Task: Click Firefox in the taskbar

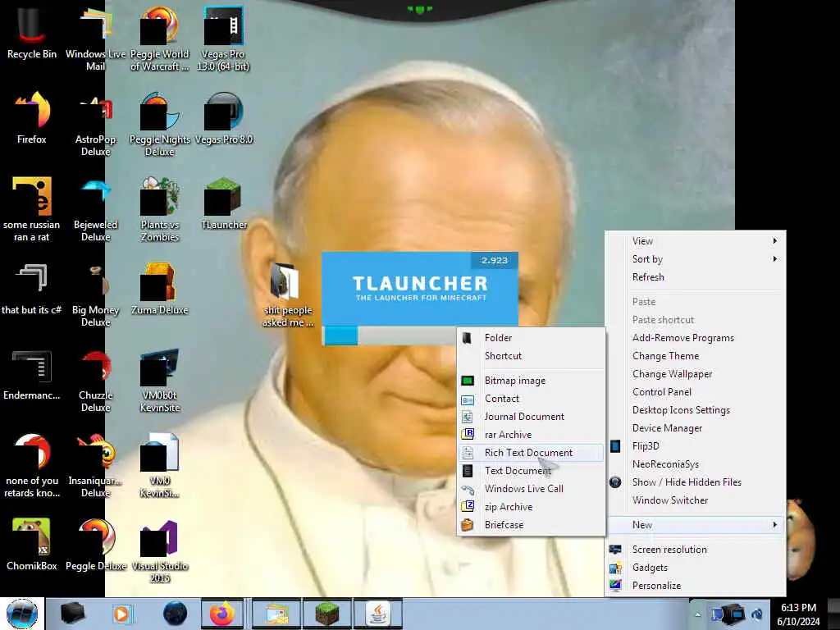Action: coord(223,614)
